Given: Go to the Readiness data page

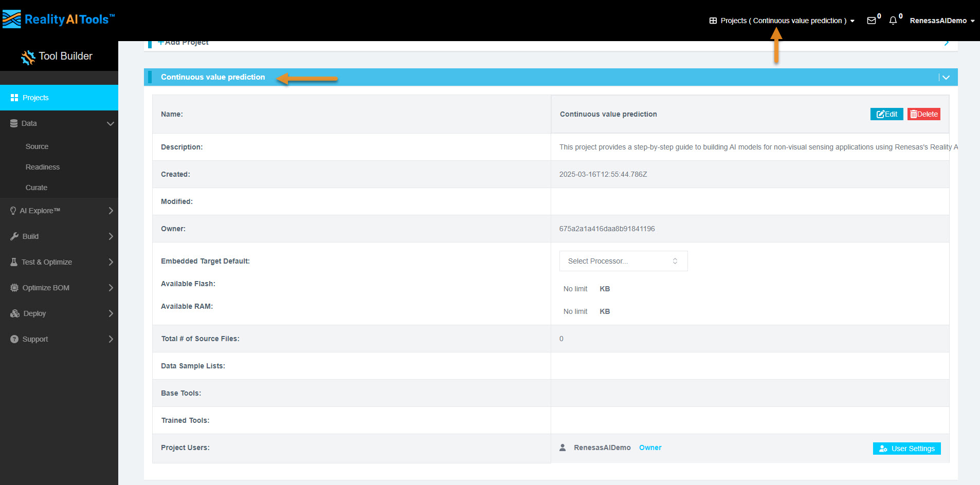Looking at the screenshot, I should (43, 167).
